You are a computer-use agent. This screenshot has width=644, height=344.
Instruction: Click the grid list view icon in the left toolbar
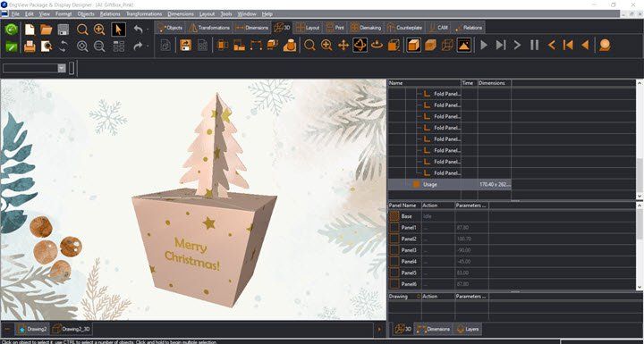point(119,46)
